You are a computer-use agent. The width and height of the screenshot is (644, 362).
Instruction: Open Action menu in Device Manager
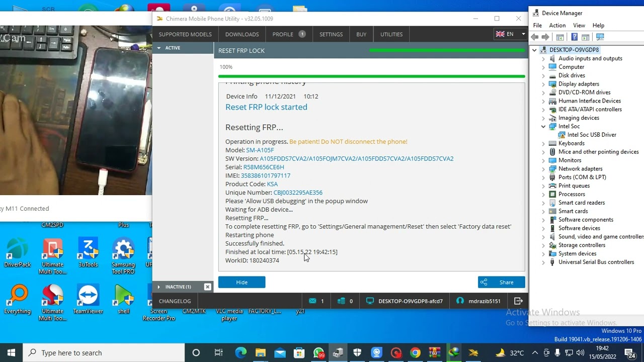pyautogui.click(x=557, y=25)
